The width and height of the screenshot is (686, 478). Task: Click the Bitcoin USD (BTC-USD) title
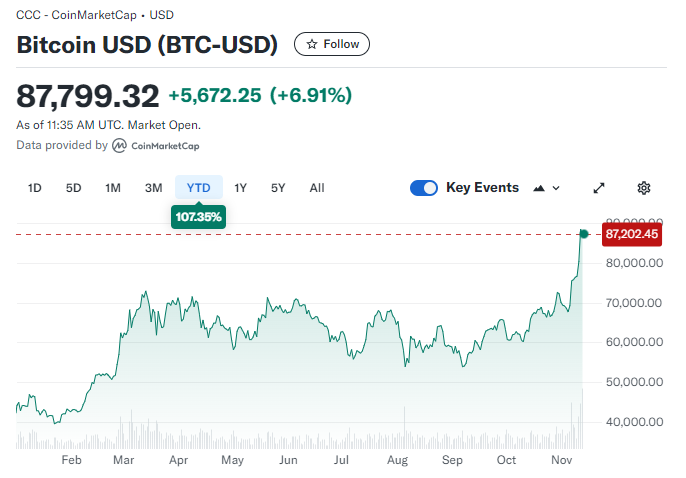pos(148,45)
